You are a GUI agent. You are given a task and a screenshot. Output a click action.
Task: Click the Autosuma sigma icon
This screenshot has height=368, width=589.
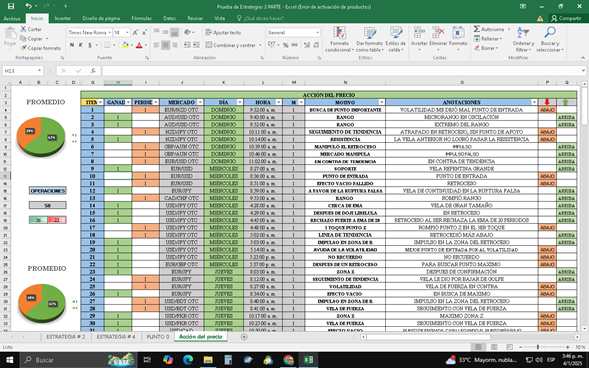pyautogui.click(x=477, y=29)
